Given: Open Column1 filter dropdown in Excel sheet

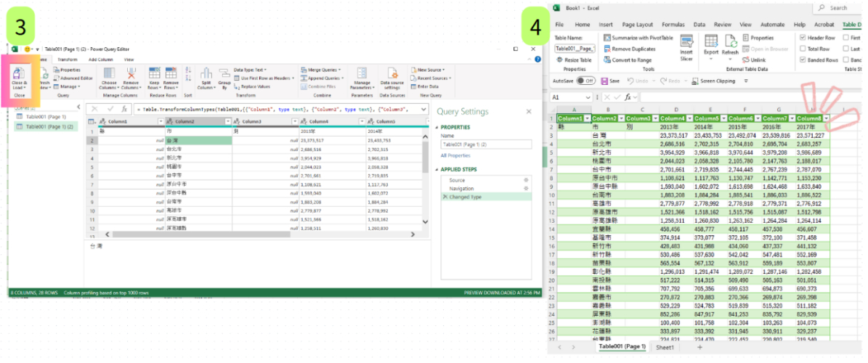Looking at the screenshot, I should click(587, 118).
